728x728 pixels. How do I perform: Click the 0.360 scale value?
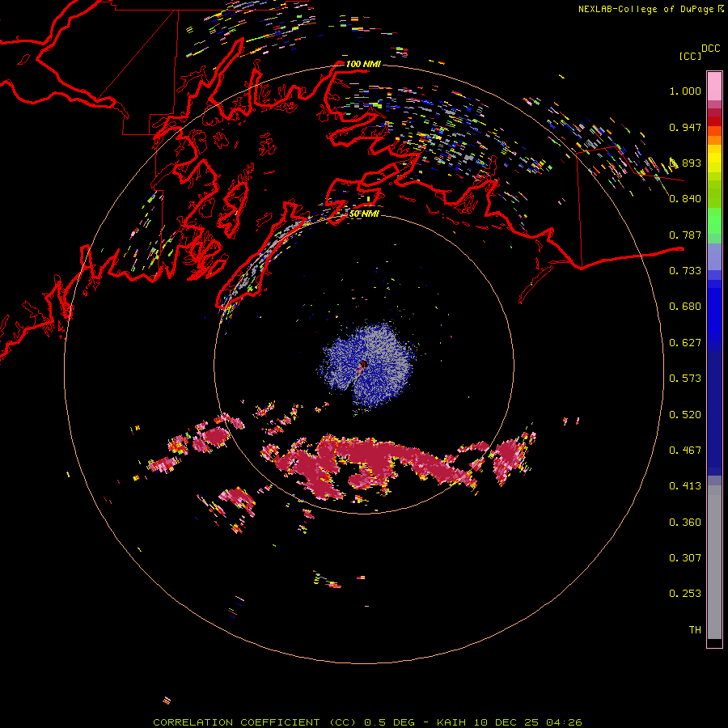click(685, 523)
